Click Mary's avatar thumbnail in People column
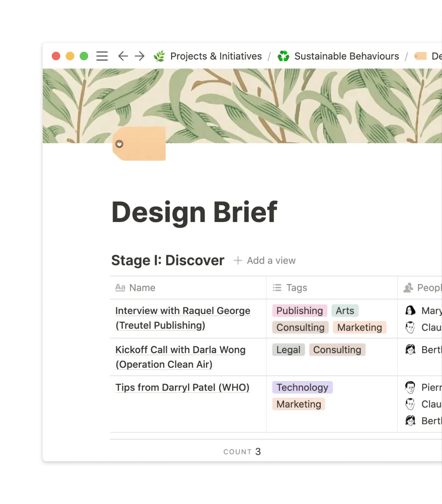The height and width of the screenshot is (504, 442). tap(410, 311)
